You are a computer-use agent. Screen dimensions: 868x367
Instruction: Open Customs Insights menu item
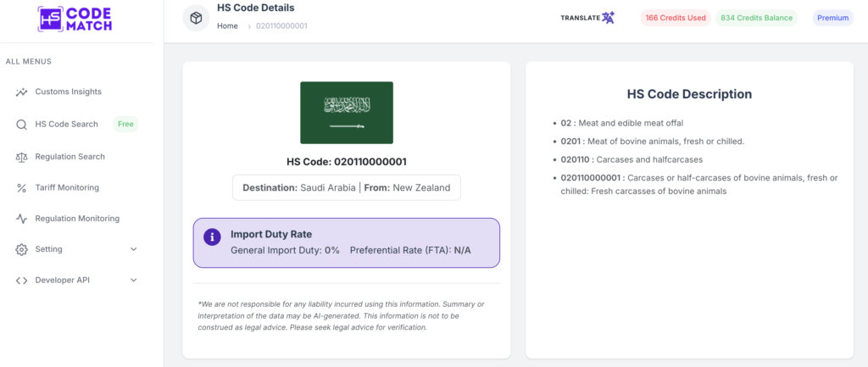[x=68, y=92]
